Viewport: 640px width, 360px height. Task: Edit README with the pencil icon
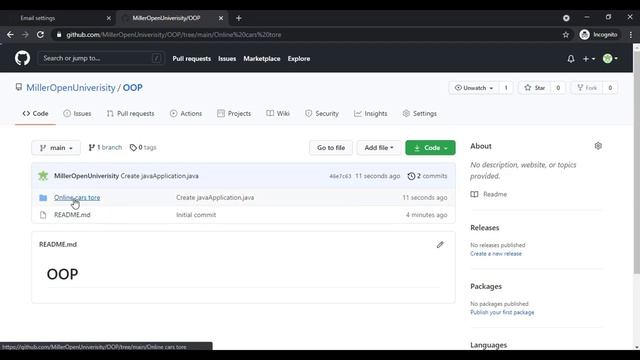coord(440,244)
